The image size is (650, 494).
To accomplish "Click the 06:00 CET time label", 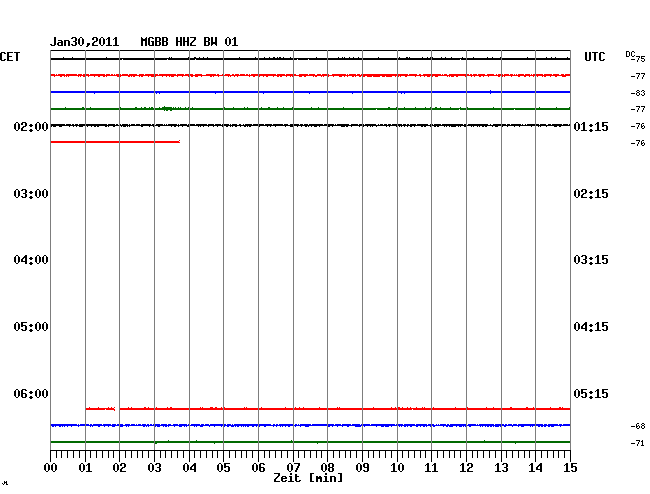I will (31, 393).
